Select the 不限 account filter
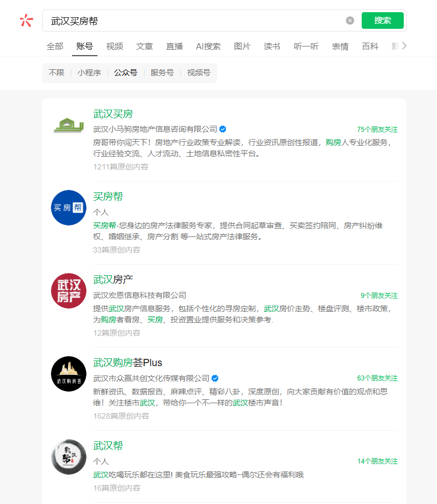 point(56,73)
